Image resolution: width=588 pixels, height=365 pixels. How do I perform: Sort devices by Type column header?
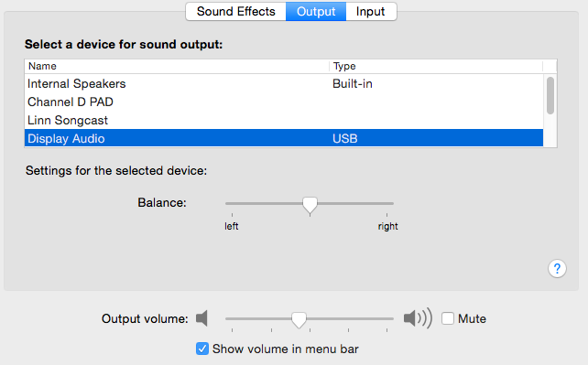pyautogui.click(x=436, y=66)
